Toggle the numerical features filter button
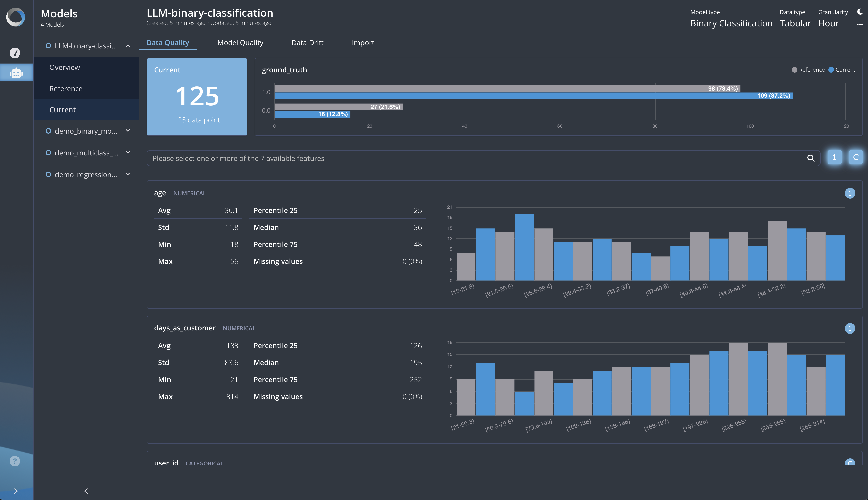Image resolution: width=868 pixels, height=500 pixels. 834,158
